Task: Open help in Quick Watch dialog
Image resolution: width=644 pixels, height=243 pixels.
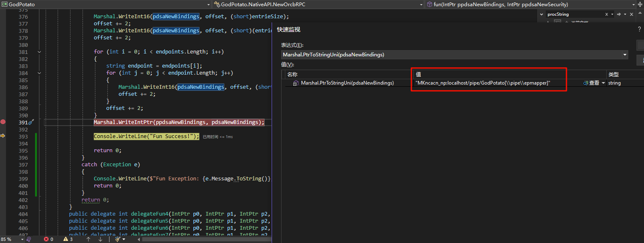Action: [639, 29]
